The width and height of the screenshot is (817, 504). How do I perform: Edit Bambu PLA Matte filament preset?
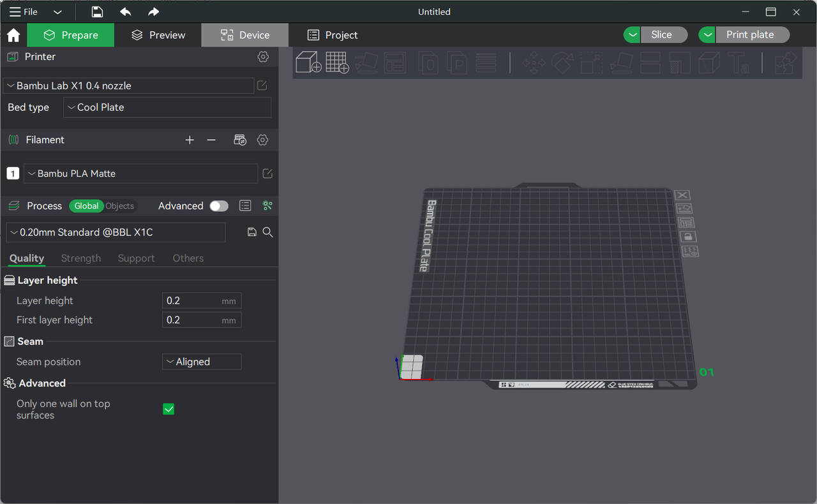click(x=268, y=174)
